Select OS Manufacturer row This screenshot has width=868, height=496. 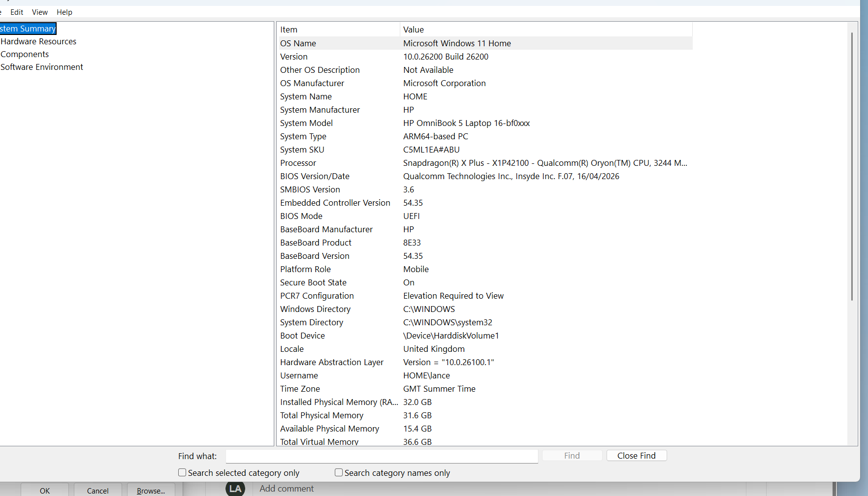485,83
